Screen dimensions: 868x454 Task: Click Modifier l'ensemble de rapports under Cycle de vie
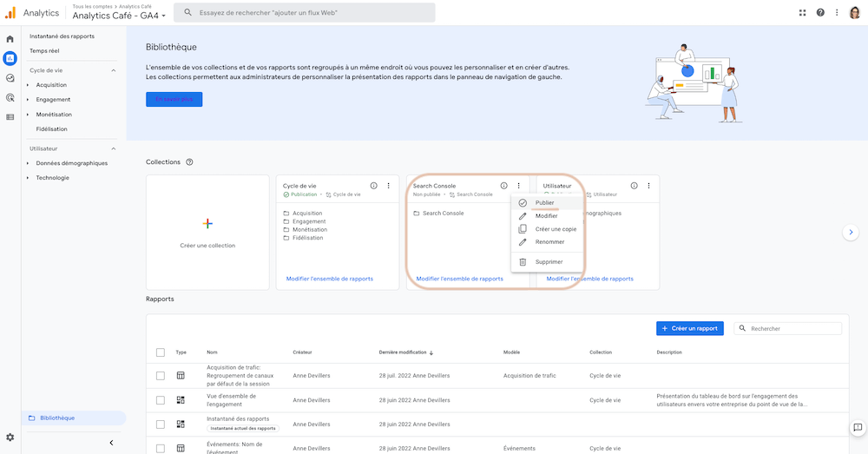pos(329,279)
